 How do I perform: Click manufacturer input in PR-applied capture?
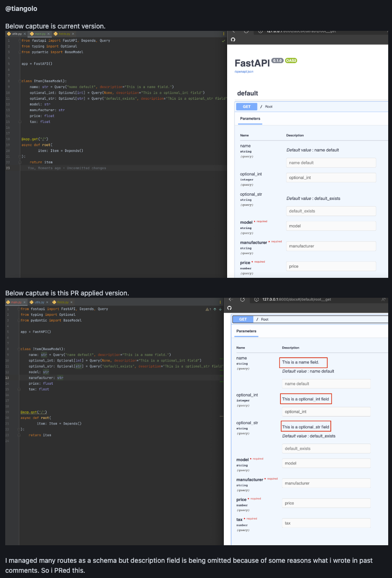(x=326, y=483)
